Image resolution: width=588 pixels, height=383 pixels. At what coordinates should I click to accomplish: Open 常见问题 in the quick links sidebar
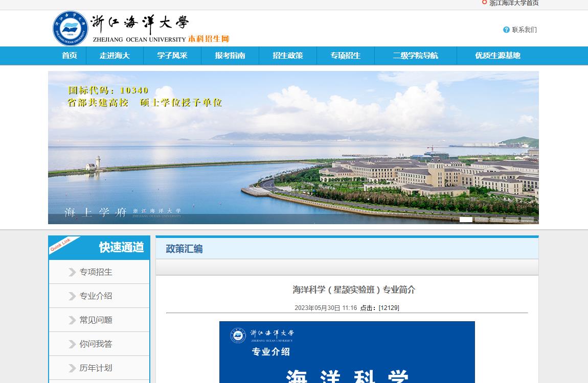[x=96, y=320]
